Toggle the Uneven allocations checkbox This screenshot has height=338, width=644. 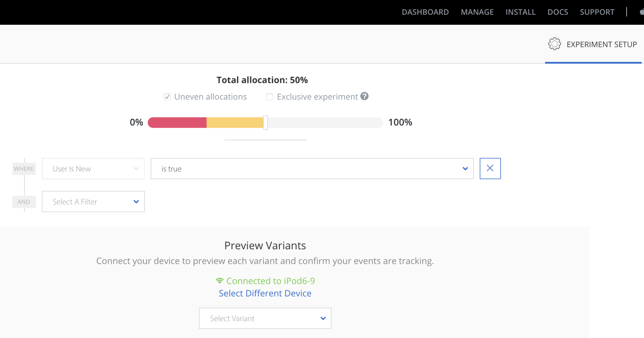pos(167,97)
